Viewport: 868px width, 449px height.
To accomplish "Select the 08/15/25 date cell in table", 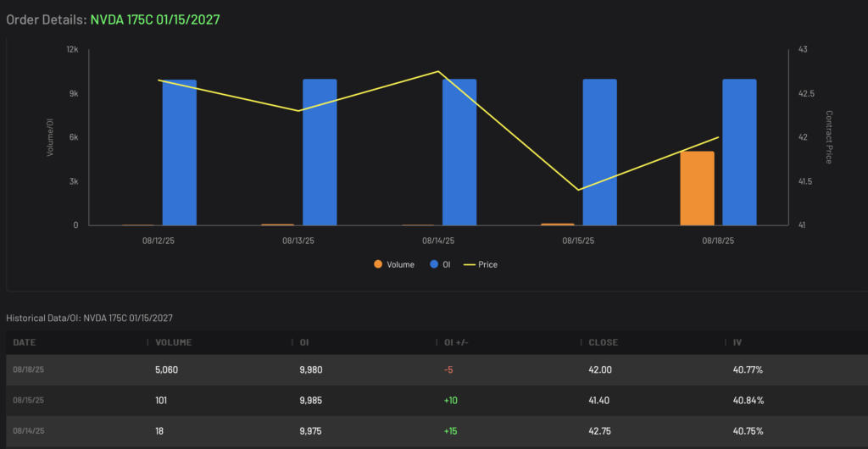I will click(x=29, y=401).
